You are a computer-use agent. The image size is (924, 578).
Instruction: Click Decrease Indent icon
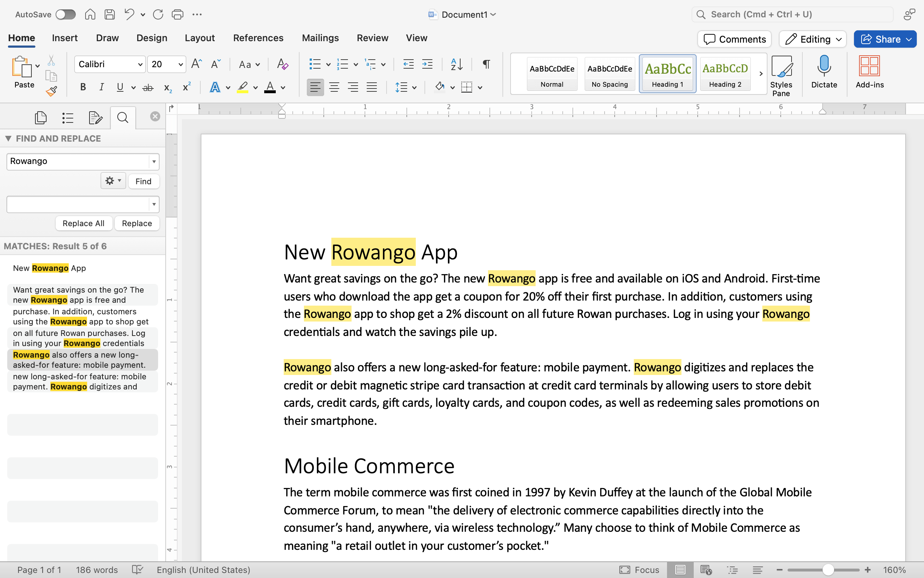[x=409, y=64]
